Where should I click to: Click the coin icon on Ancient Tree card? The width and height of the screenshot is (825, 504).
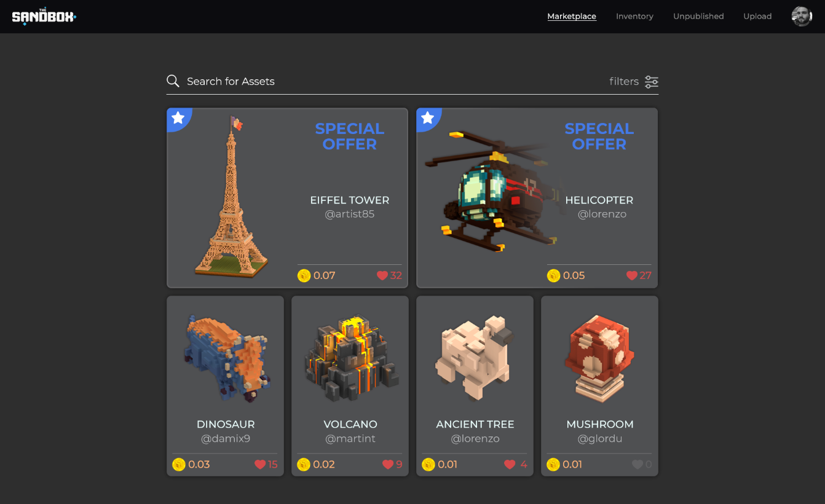coord(428,464)
